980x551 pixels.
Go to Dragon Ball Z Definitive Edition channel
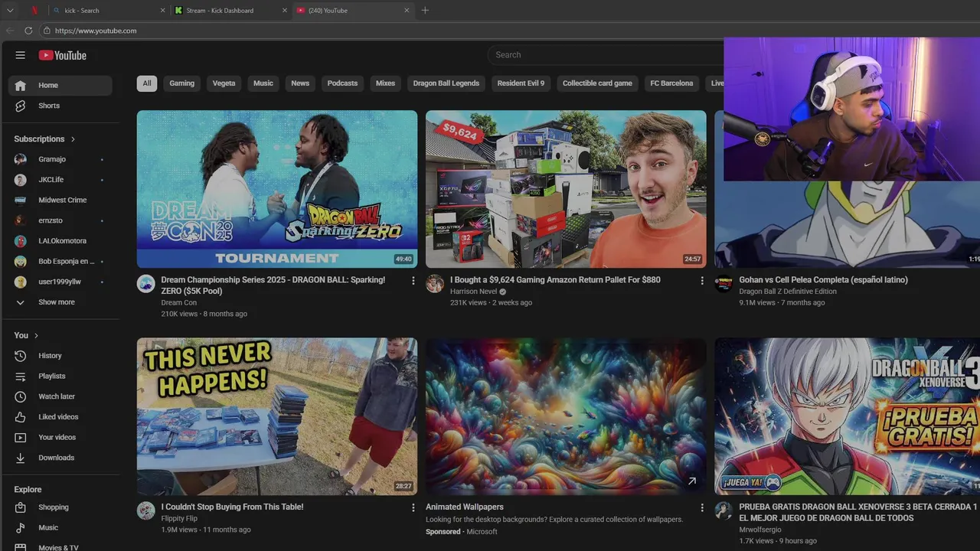788,292
